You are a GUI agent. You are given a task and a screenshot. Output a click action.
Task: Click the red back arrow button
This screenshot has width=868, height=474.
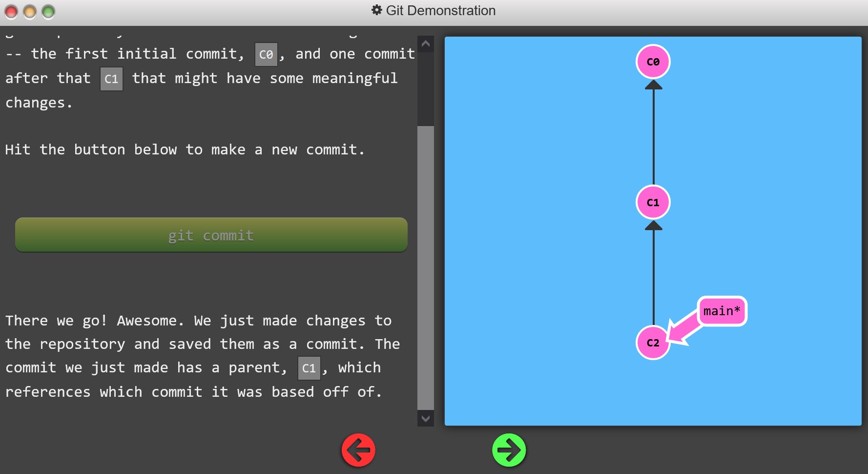point(358,450)
